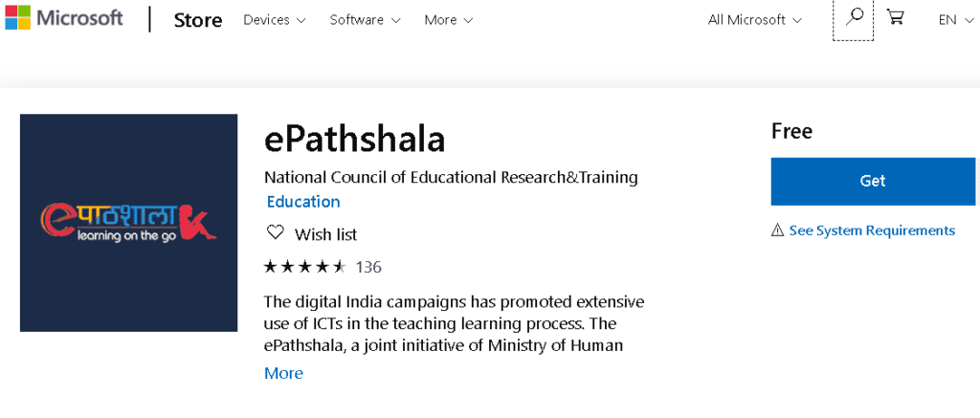Expand the All Microsoft menu
Image resolution: width=980 pixels, height=418 pixels.
755,20
